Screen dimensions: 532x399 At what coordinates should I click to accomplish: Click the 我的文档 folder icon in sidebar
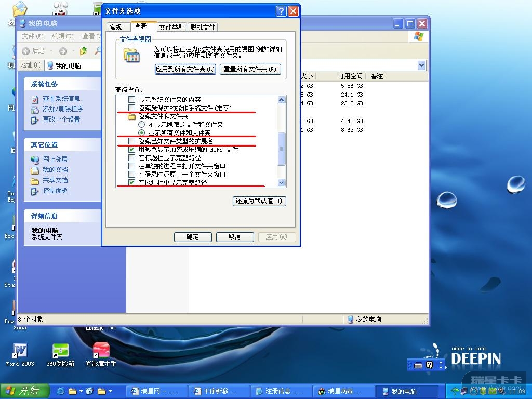point(35,170)
